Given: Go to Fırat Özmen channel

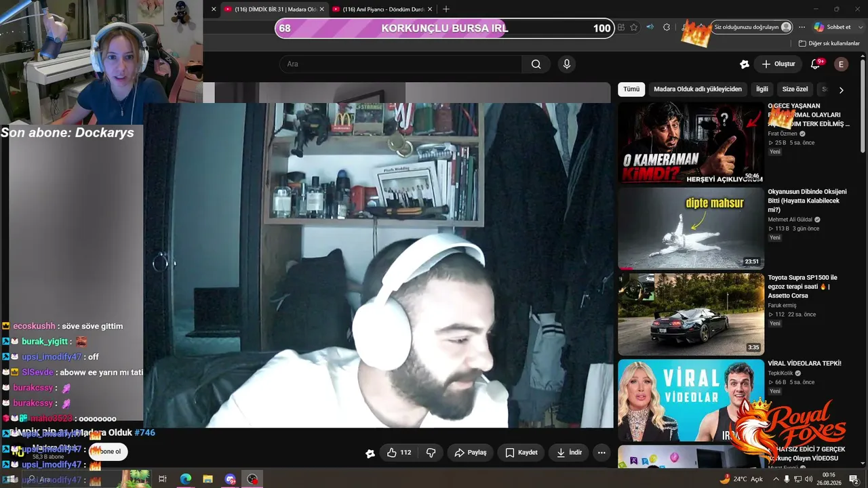Looking at the screenshot, I should tap(783, 134).
